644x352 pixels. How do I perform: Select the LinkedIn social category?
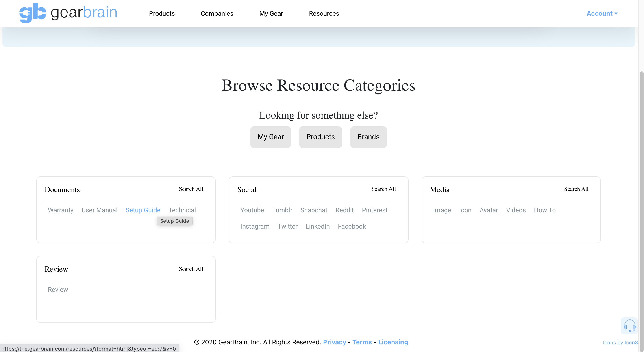pos(318,226)
